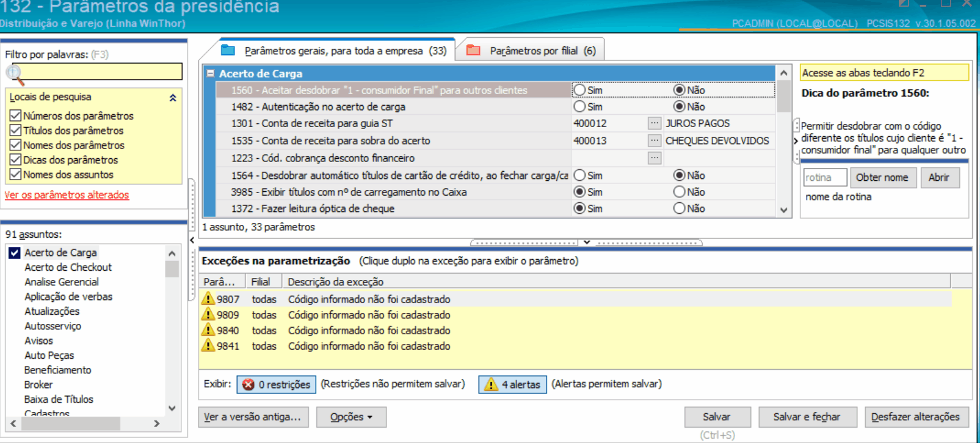Toggle 'Nomes dos parâmetros' checkbox
This screenshot has width=980, height=443.
(x=16, y=145)
